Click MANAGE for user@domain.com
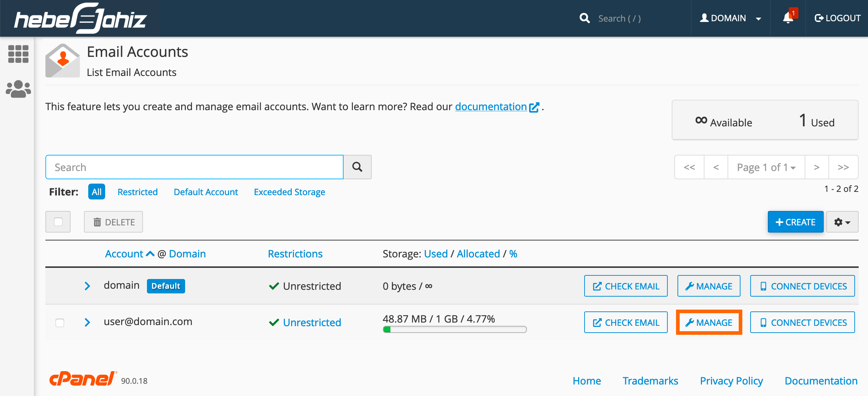Viewport: 868px width, 396px height. point(709,322)
